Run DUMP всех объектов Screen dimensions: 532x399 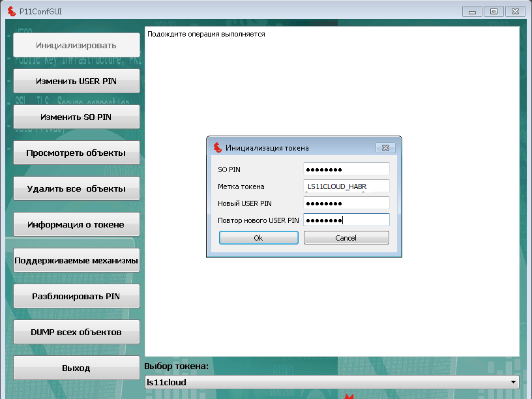point(76,332)
